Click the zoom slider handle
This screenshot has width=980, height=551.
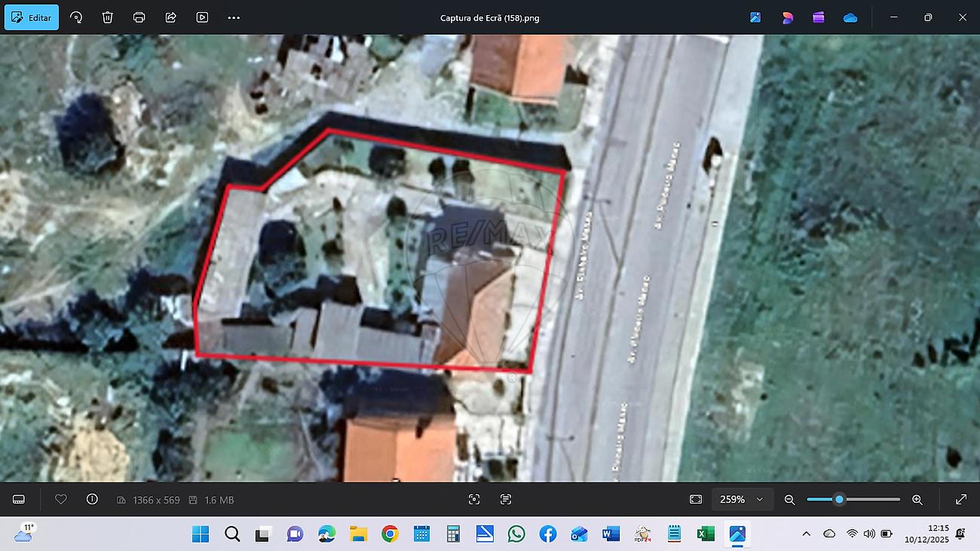coord(839,499)
